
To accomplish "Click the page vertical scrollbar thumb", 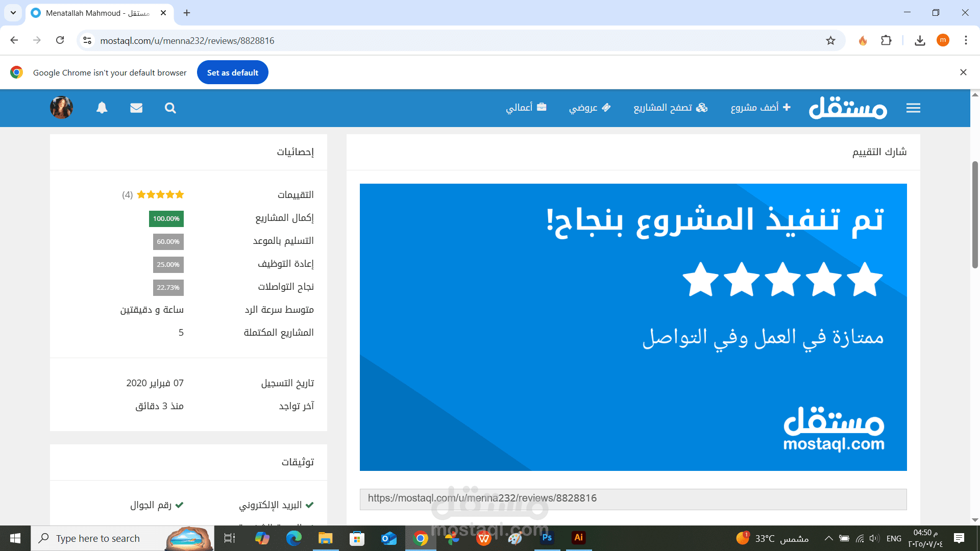I will (x=975, y=214).
